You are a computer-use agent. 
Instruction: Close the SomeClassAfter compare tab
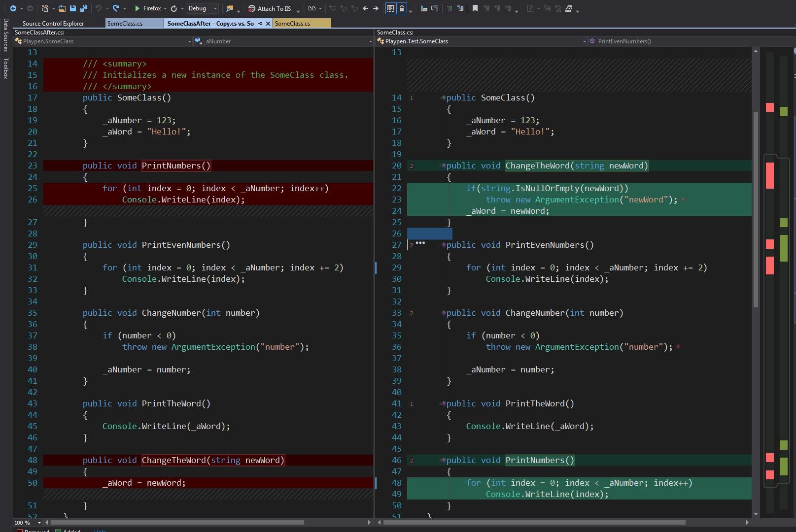[268, 23]
